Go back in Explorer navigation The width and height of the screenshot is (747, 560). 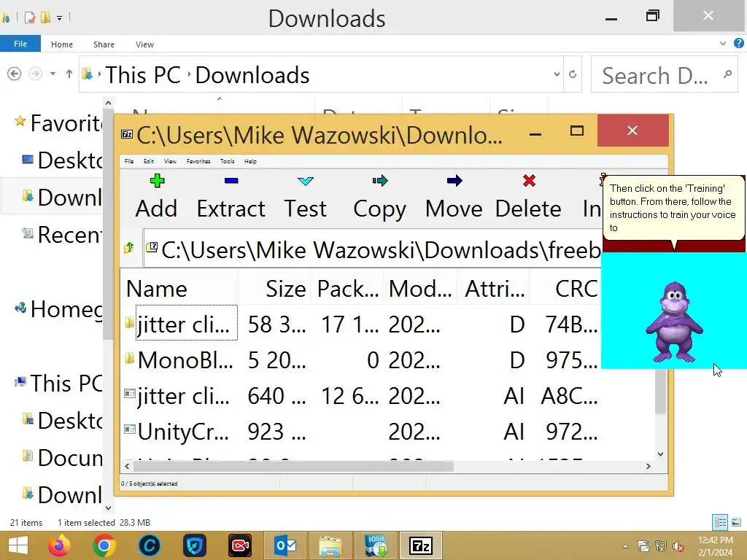15,74
